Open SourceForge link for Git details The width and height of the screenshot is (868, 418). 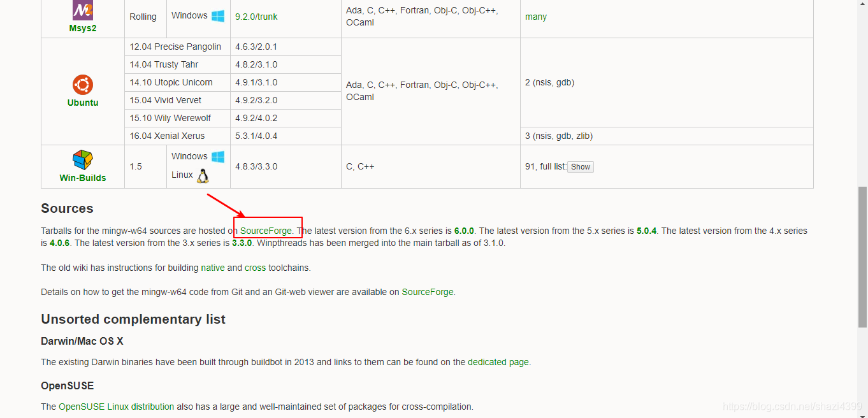click(428, 292)
